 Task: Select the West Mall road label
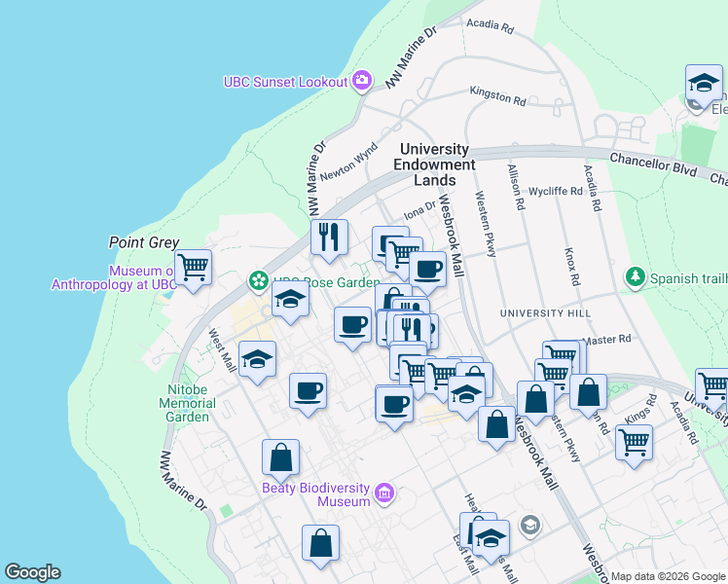pos(223,350)
